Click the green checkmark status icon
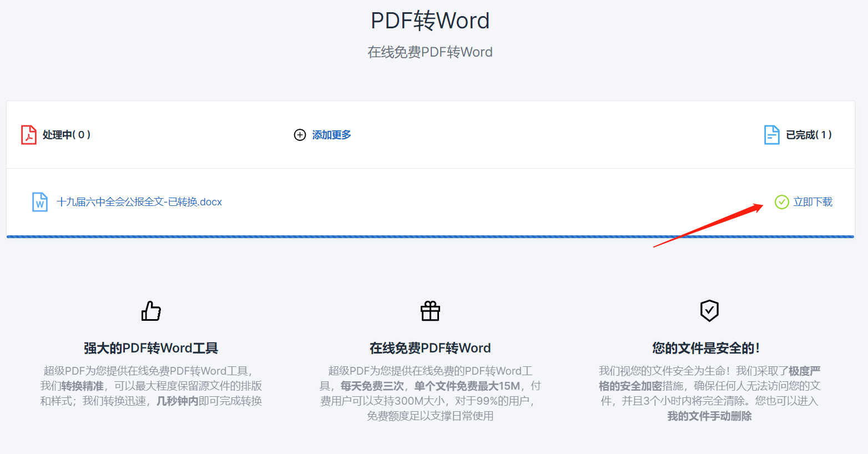The height and width of the screenshot is (454, 868). point(781,202)
